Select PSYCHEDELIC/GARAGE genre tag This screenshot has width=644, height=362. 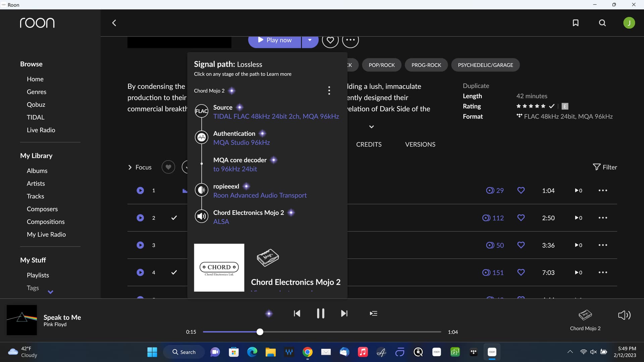click(x=485, y=65)
